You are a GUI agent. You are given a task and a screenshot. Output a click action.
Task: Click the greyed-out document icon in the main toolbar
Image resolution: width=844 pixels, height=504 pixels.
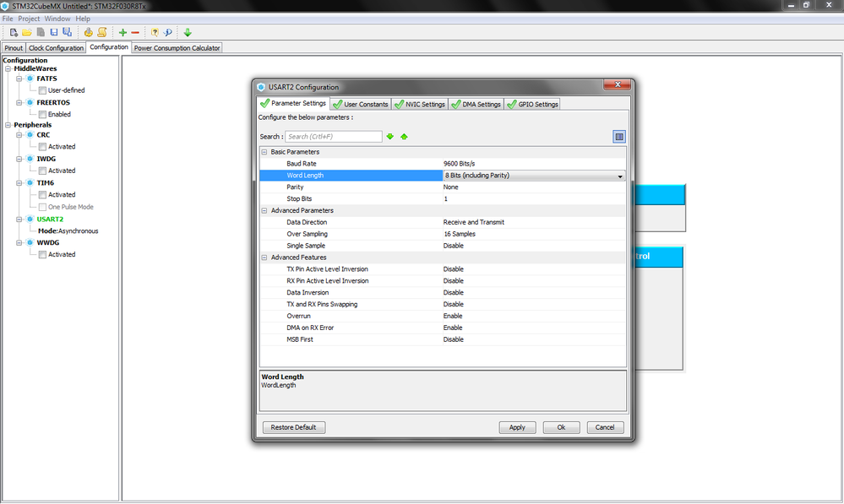click(x=41, y=32)
